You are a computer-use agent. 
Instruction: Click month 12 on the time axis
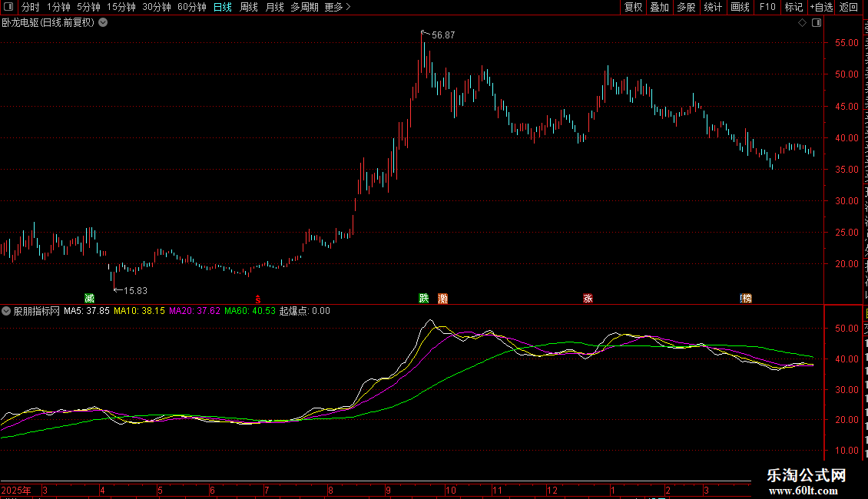(x=552, y=490)
